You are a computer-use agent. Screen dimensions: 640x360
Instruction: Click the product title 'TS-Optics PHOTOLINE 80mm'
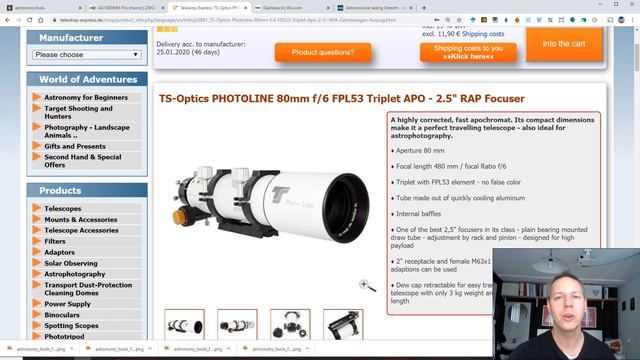(x=342, y=99)
